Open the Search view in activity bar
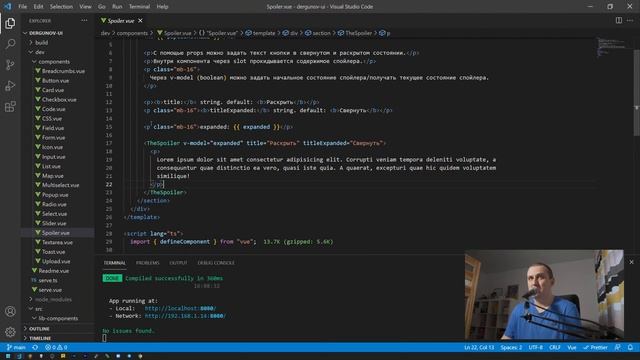 pos(10,44)
